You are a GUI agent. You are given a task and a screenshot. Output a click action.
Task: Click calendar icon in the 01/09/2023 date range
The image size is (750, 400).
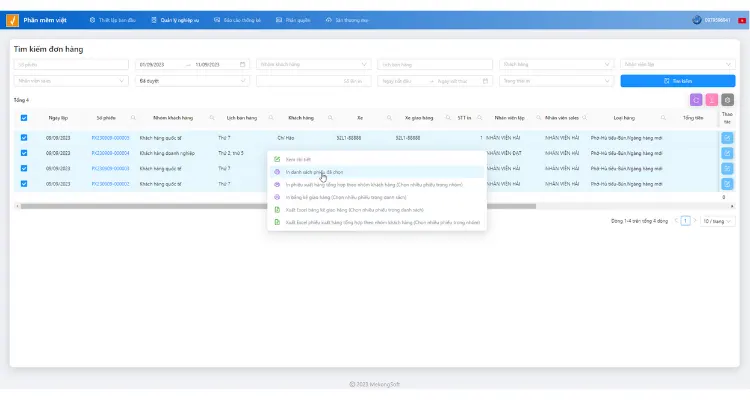(x=243, y=65)
